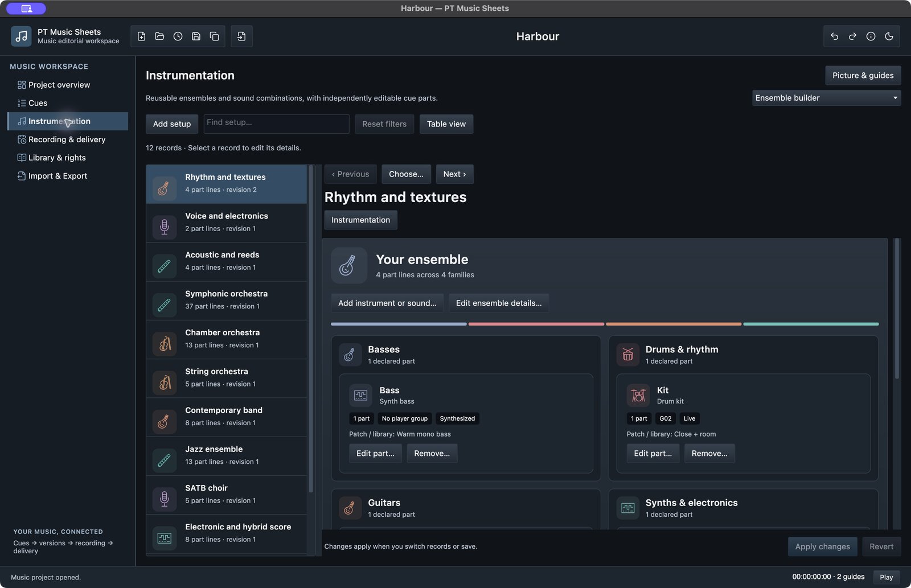Switch to Table view

pyautogui.click(x=446, y=124)
